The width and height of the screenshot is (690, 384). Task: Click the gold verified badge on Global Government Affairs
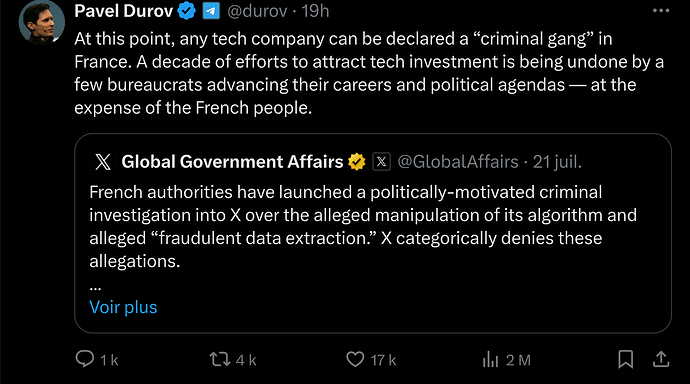[356, 162]
